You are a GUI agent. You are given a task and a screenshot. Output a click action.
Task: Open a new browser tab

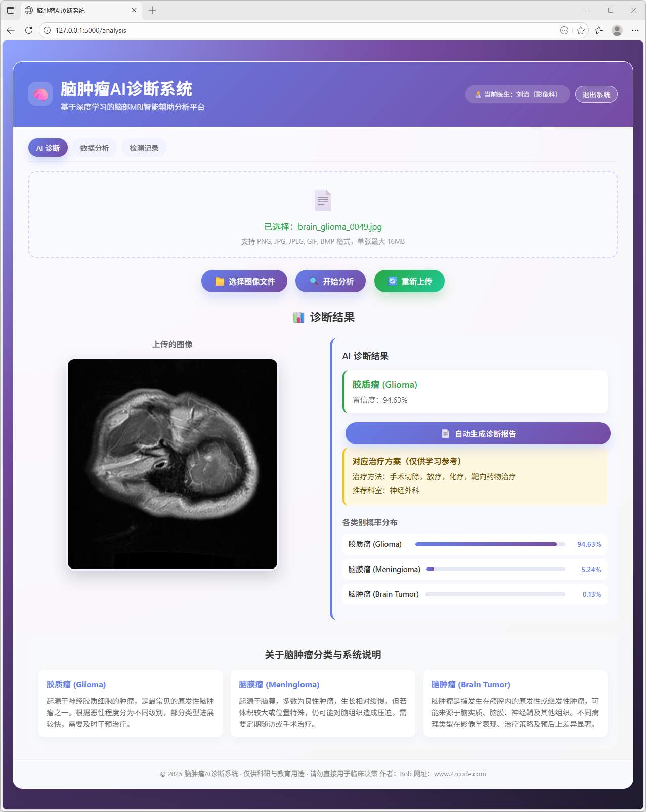[152, 10]
